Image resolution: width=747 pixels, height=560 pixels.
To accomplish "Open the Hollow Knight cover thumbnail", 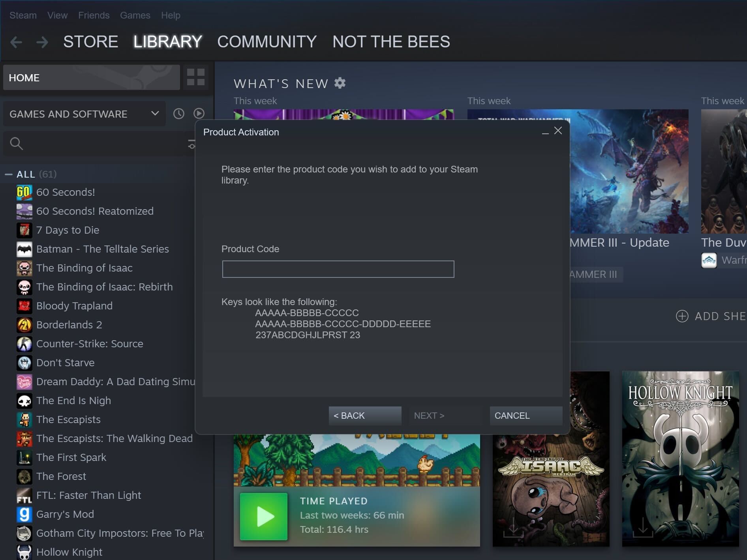I will (x=680, y=459).
